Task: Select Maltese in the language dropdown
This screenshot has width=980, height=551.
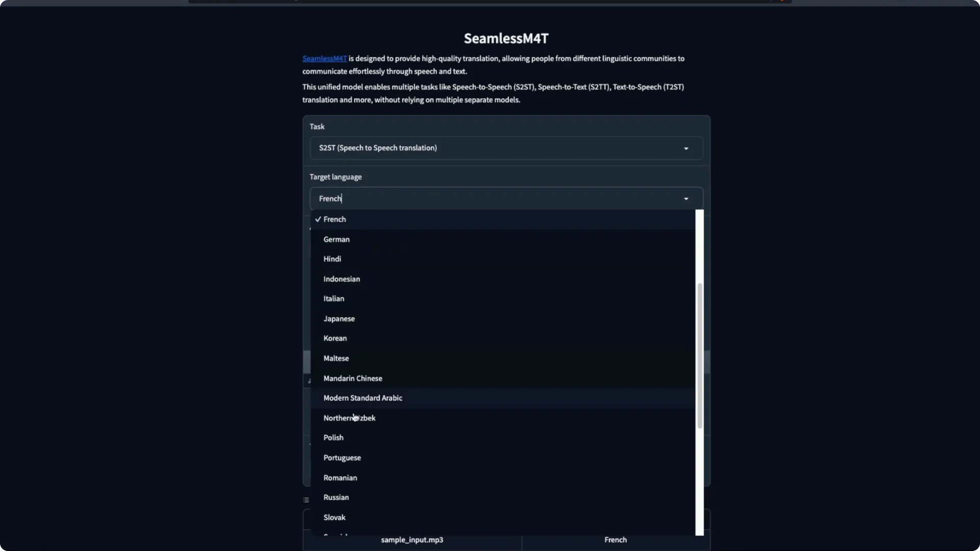Action: coord(336,358)
